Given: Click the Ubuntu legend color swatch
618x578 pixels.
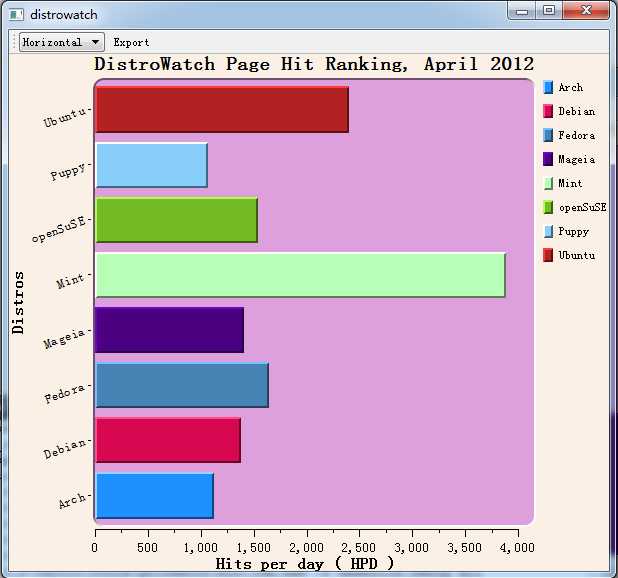Looking at the screenshot, I should click(x=548, y=255).
